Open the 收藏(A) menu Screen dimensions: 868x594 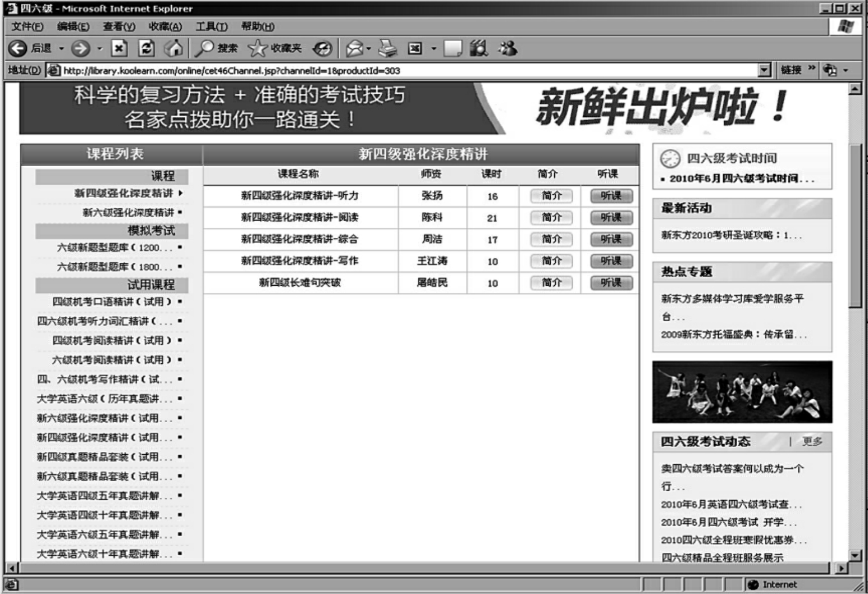(x=165, y=26)
